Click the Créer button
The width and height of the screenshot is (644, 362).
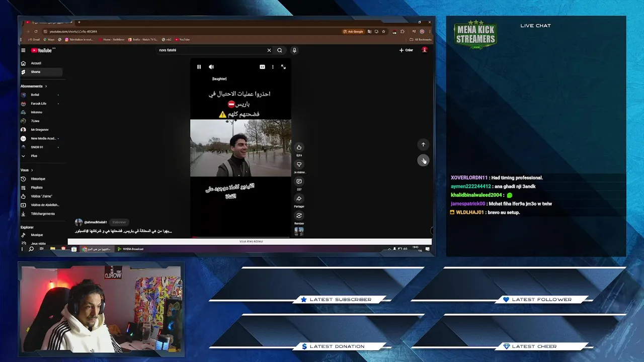407,50
